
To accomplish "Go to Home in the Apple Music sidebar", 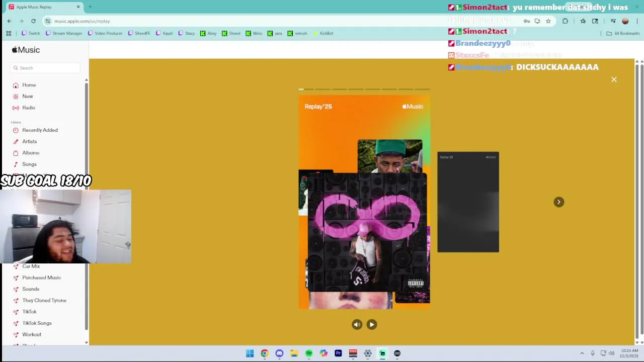I will pyautogui.click(x=29, y=85).
